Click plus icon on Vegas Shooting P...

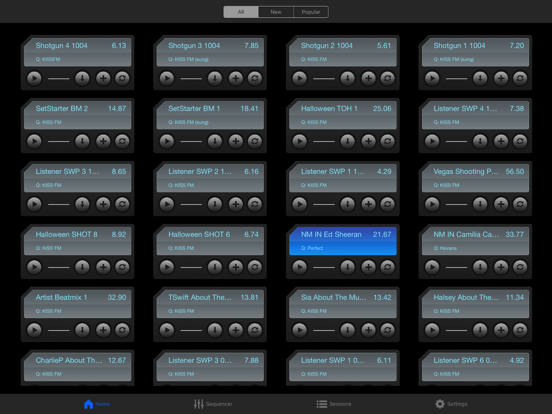click(501, 204)
